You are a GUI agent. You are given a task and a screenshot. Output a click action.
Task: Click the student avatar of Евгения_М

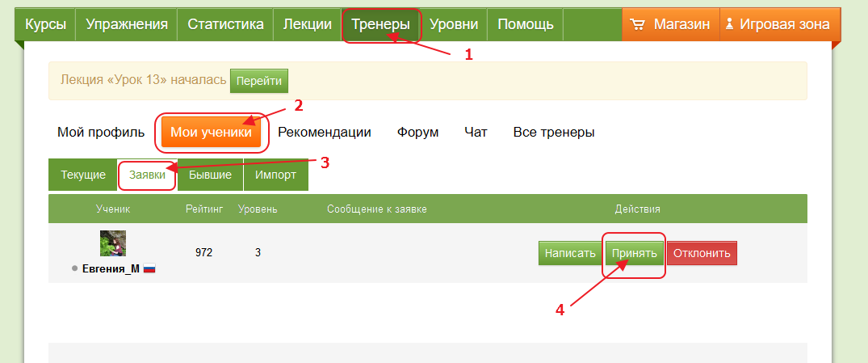(113, 243)
